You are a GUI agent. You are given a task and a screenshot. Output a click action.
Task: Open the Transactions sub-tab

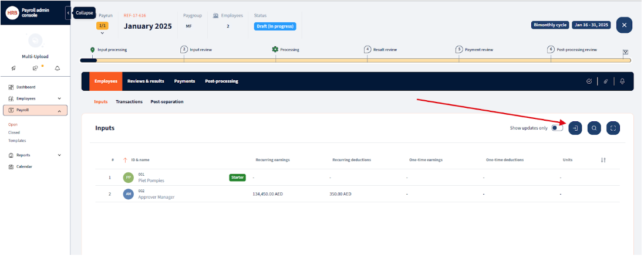(x=129, y=102)
